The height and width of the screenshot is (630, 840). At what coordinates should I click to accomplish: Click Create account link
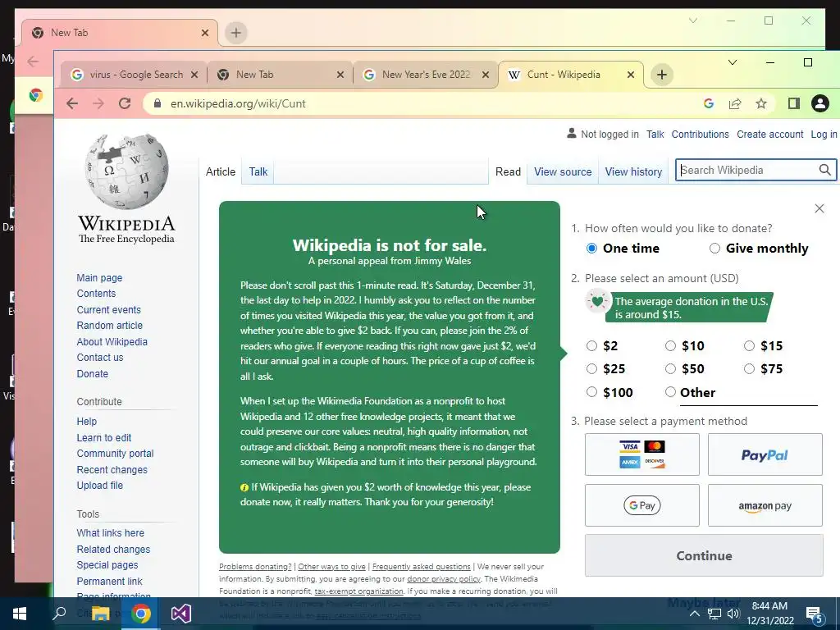(x=769, y=135)
